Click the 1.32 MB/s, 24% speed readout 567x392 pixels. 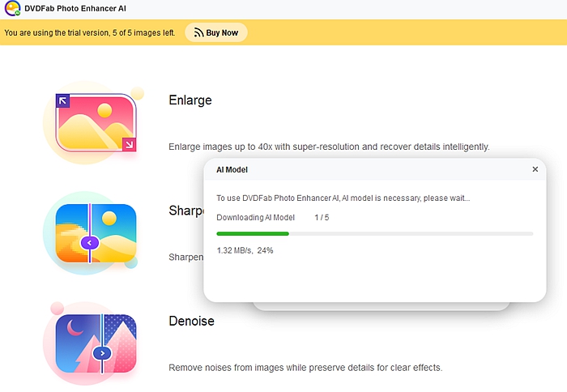[x=245, y=250]
